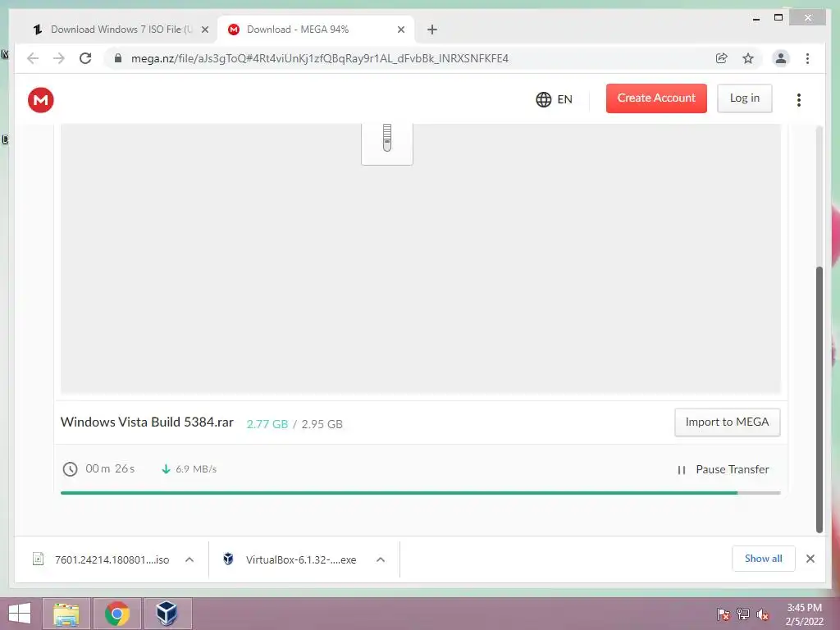Click the MEGA logo icon

[41, 99]
